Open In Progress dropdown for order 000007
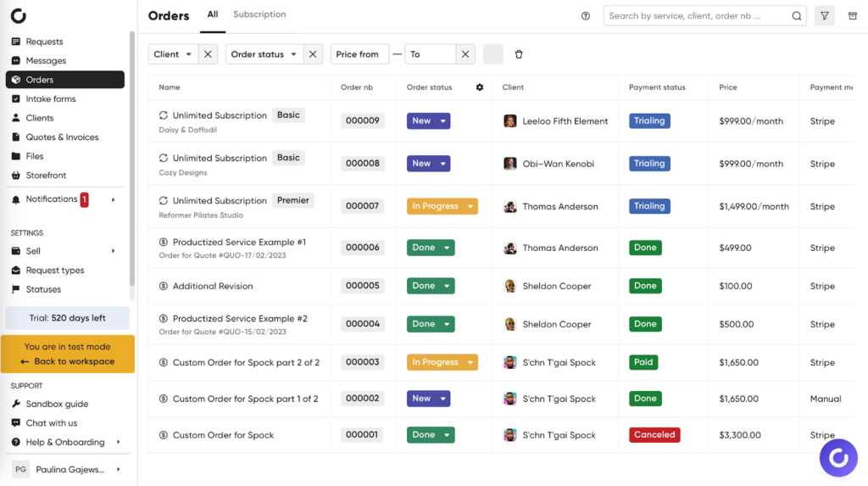 [442, 206]
